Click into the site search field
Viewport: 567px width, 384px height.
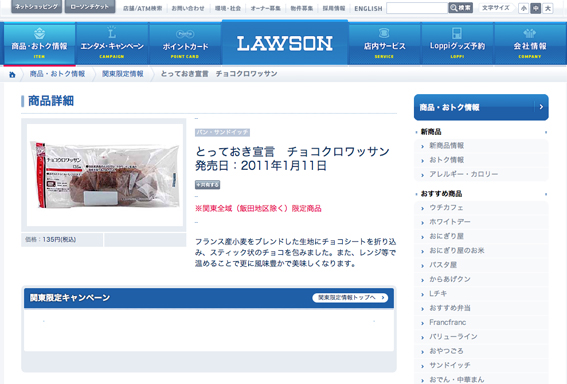click(x=417, y=8)
